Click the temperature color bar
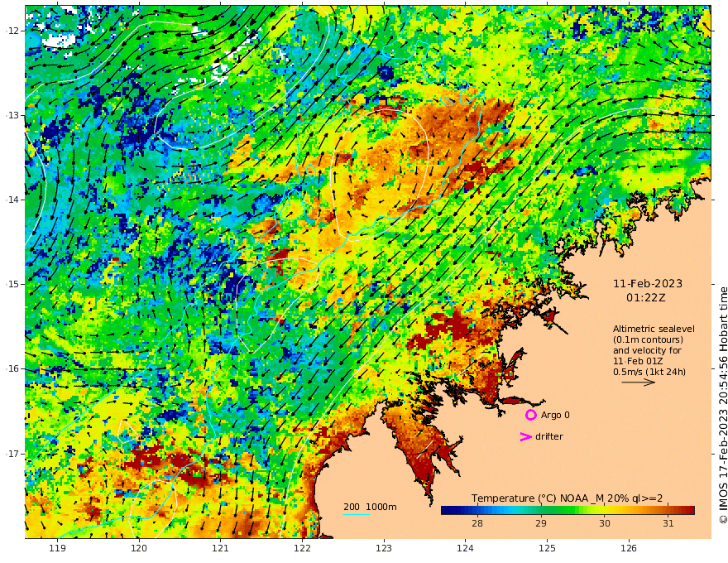Viewport: 728px width, 563px height. click(568, 511)
